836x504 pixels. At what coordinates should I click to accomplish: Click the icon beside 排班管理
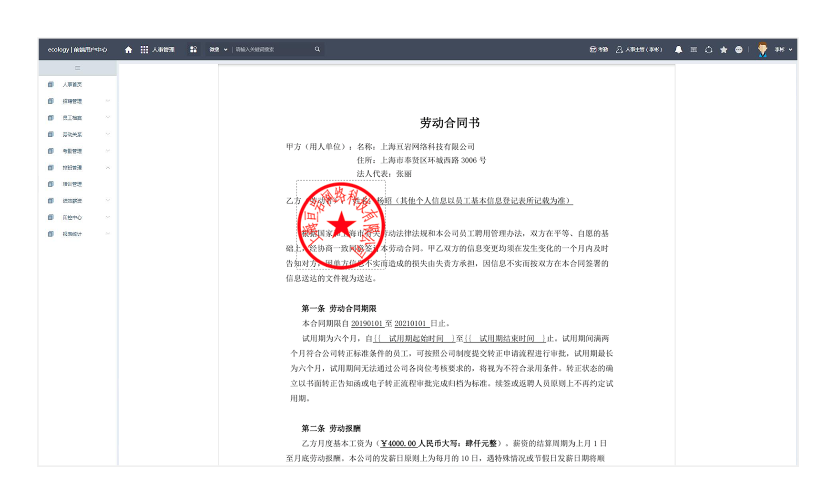[x=51, y=168]
